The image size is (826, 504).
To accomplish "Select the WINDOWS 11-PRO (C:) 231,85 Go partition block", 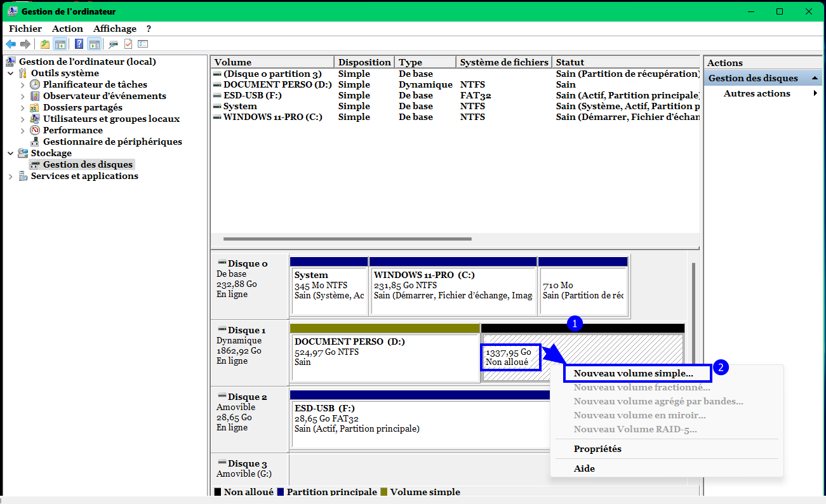I will tap(453, 286).
